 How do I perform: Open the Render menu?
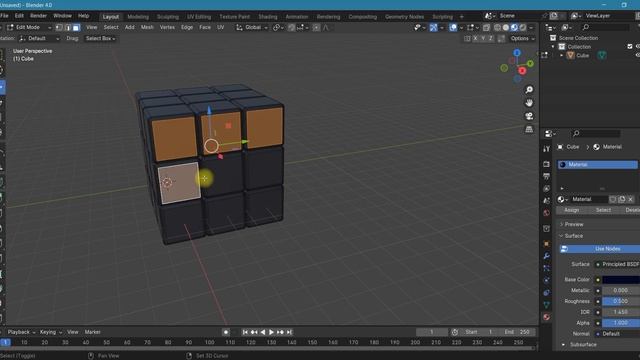point(38,16)
